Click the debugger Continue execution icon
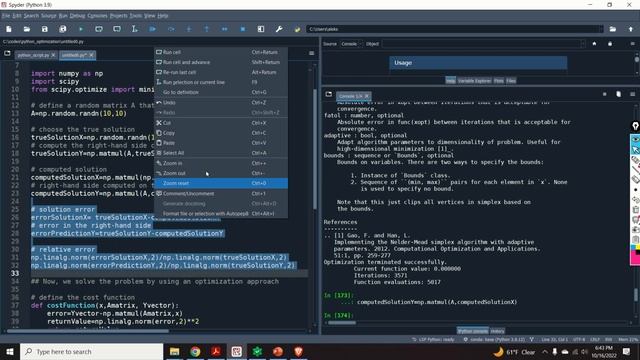This screenshot has width=640, height=360. 224,29
